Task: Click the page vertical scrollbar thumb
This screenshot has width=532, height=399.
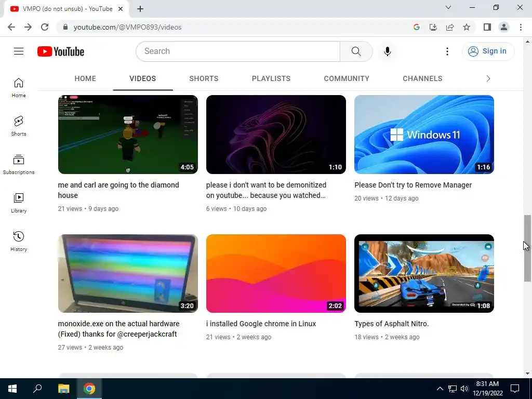Action: (x=527, y=248)
